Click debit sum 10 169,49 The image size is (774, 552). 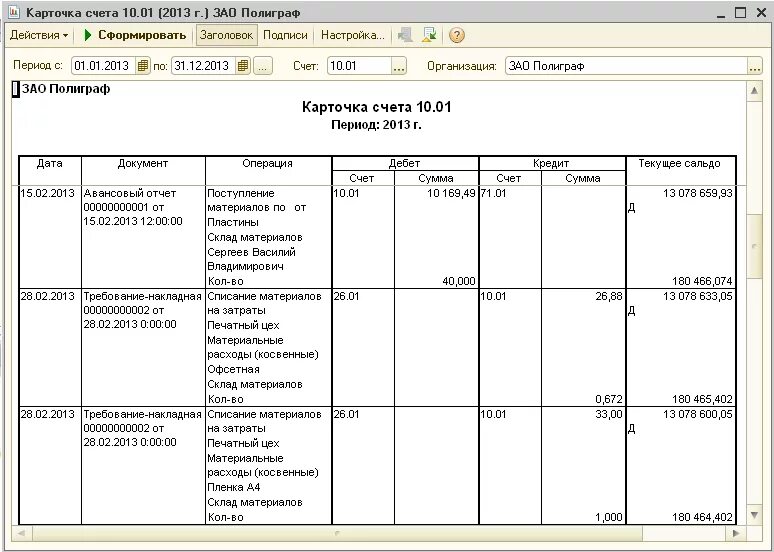pos(451,193)
